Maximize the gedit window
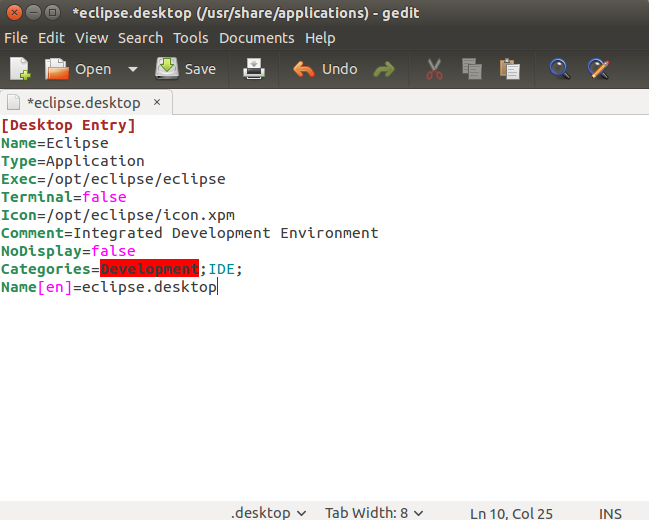Viewport: 651px width, 520px height. click(52, 12)
